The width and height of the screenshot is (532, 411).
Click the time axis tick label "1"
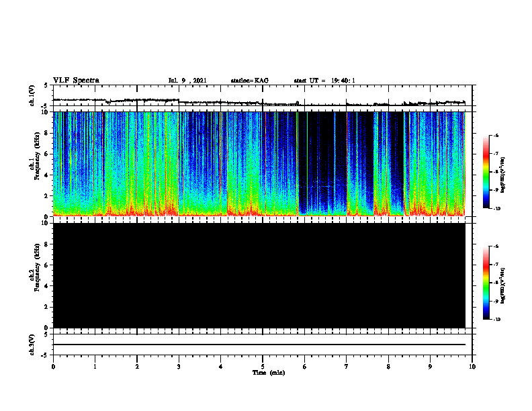pyautogui.click(x=95, y=367)
